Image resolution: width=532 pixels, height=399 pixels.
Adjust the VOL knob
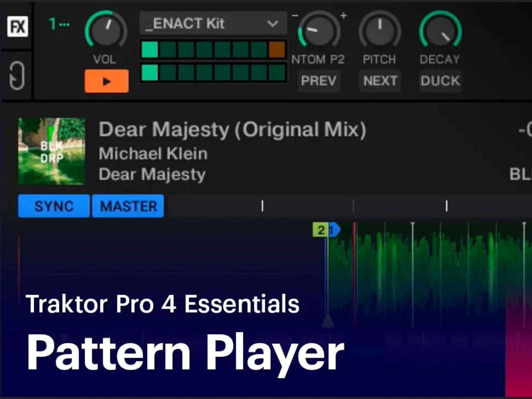tap(106, 29)
